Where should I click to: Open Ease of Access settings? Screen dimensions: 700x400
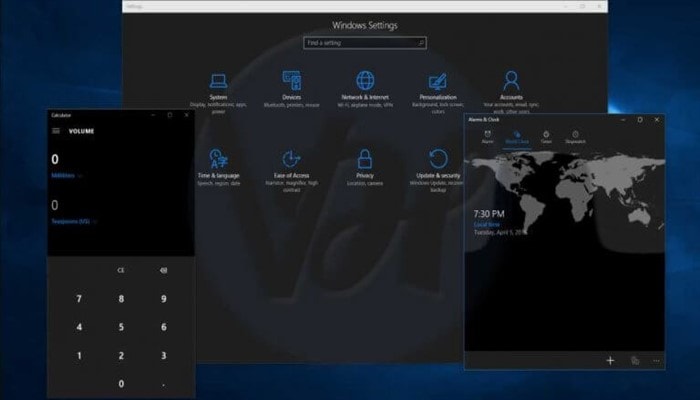click(292, 171)
